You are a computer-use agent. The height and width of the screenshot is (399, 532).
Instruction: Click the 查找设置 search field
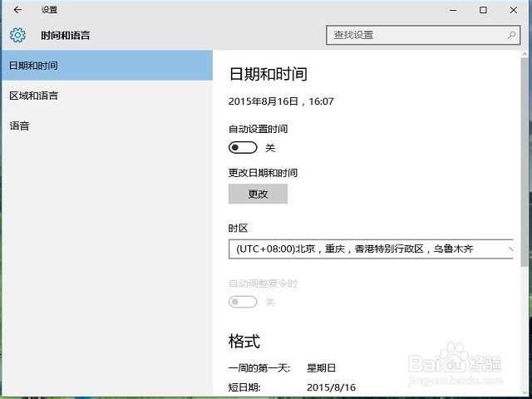coord(423,35)
